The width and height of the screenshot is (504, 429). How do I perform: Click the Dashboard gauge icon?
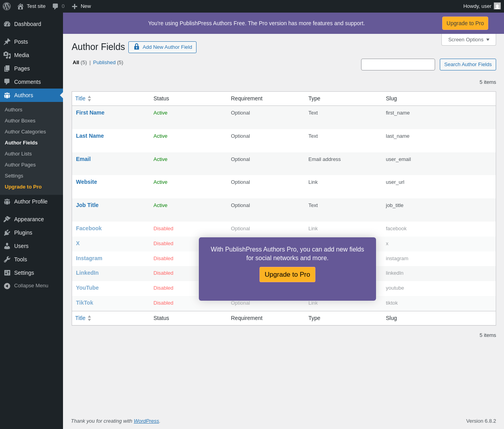tap(7, 24)
